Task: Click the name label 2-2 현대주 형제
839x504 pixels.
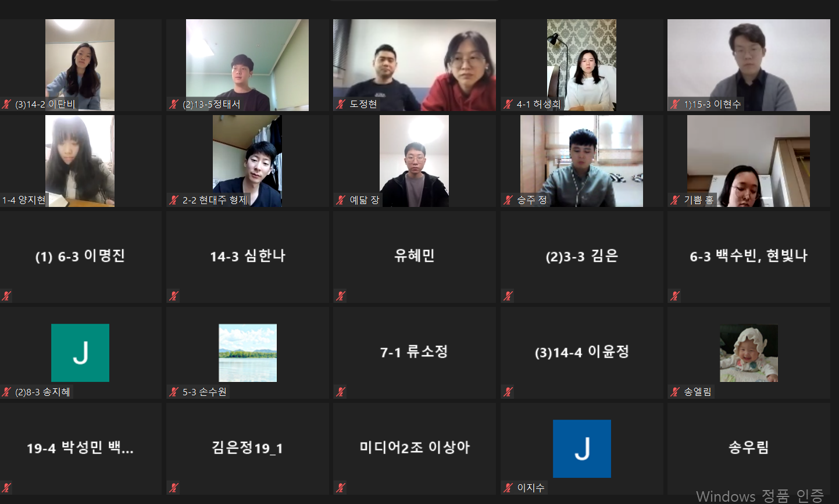Action: (215, 200)
